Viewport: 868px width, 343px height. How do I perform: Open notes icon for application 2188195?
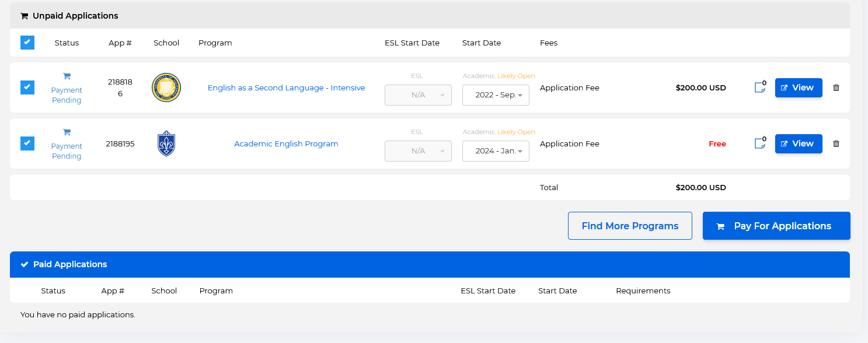pos(759,143)
